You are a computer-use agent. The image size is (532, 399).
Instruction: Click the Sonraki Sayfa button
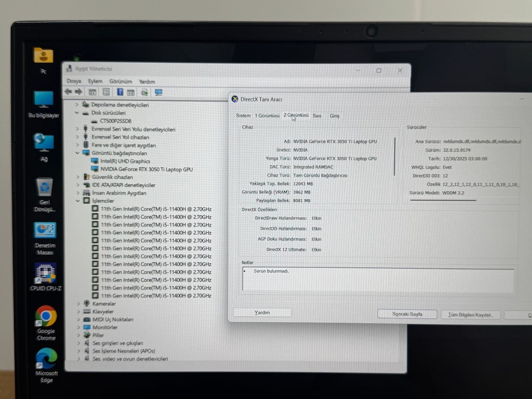click(x=407, y=314)
